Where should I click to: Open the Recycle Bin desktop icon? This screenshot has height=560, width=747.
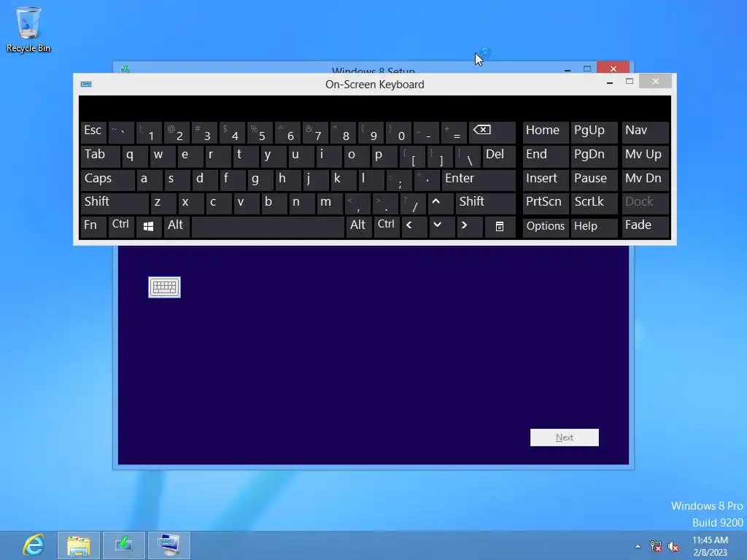pos(28,29)
